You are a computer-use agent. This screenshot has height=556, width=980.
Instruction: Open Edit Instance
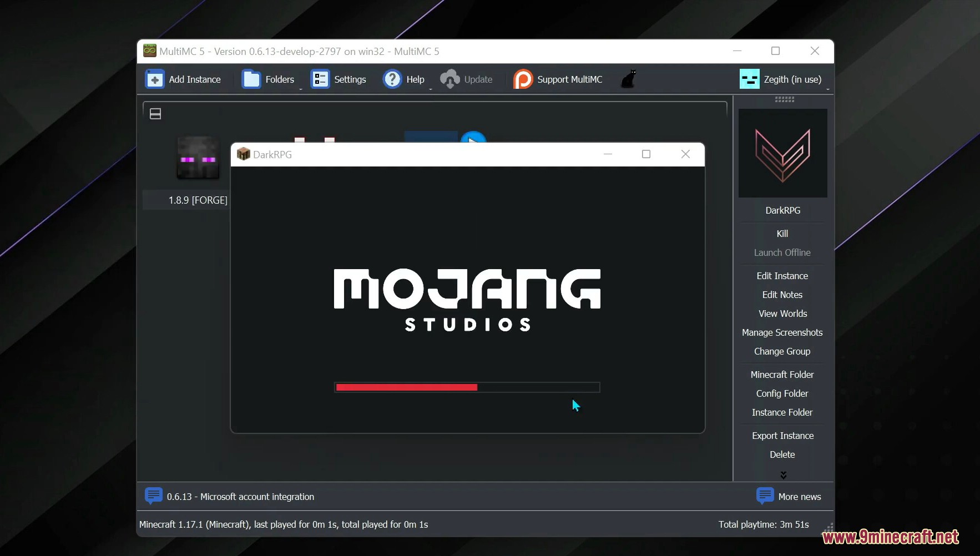pos(782,276)
